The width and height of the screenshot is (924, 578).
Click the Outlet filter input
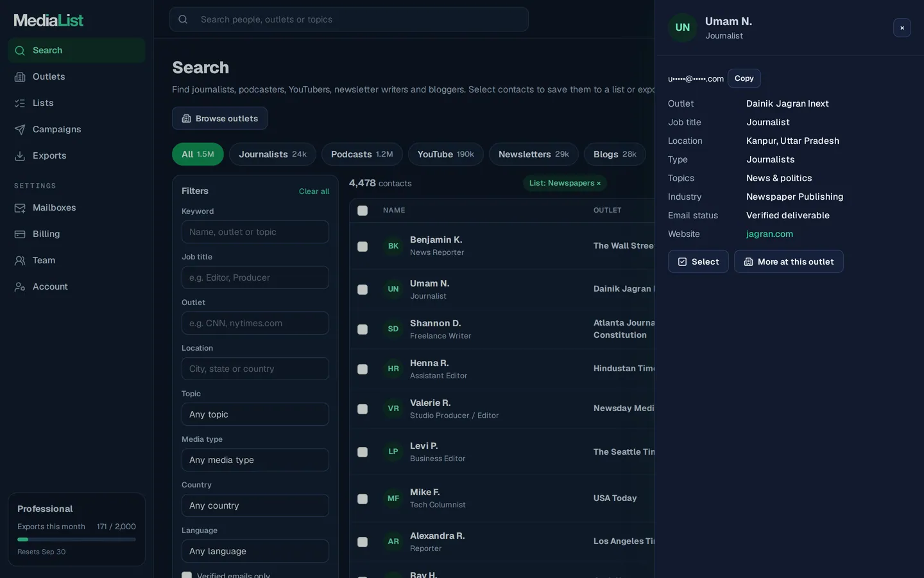point(255,323)
